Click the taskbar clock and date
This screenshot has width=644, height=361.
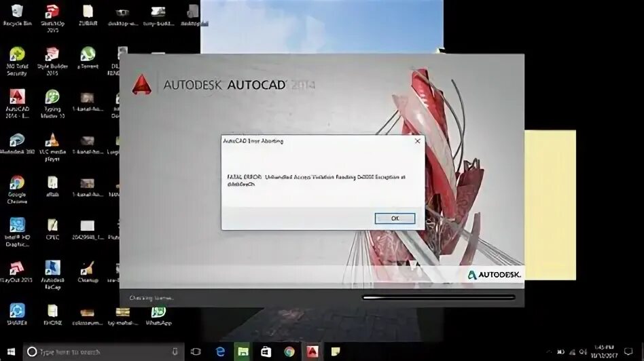click(x=604, y=351)
